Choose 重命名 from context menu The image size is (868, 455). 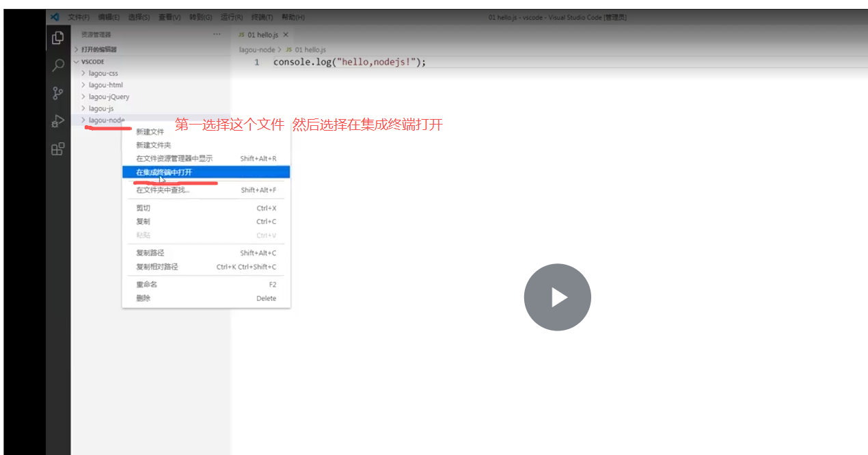click(x=206, y=284)
